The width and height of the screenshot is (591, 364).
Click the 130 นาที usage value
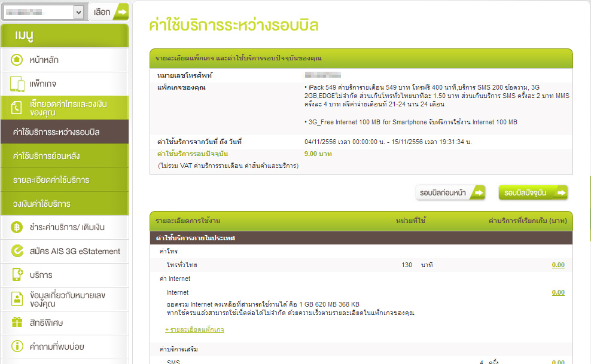pyautogui.click(x=417, y=265)
